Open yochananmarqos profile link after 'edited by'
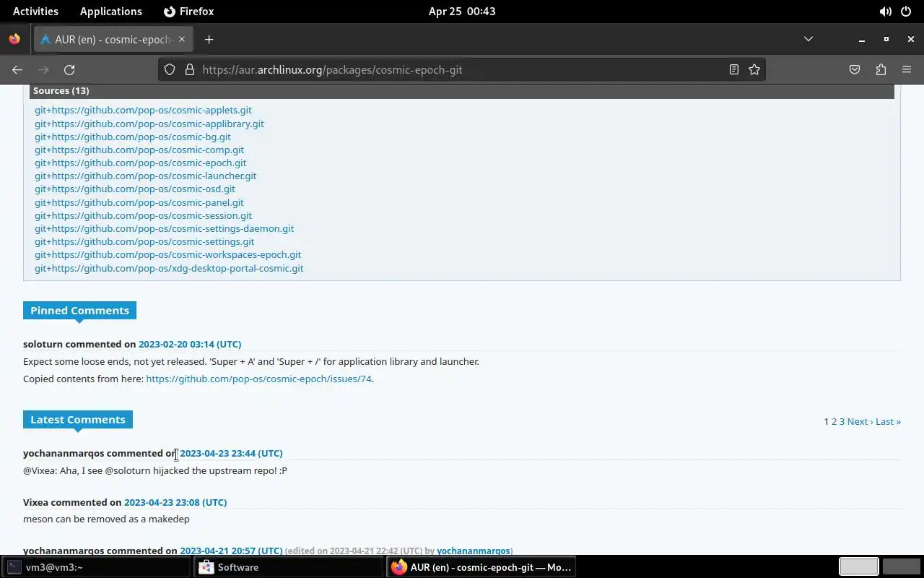924x578 pixels. coord(474,551)
